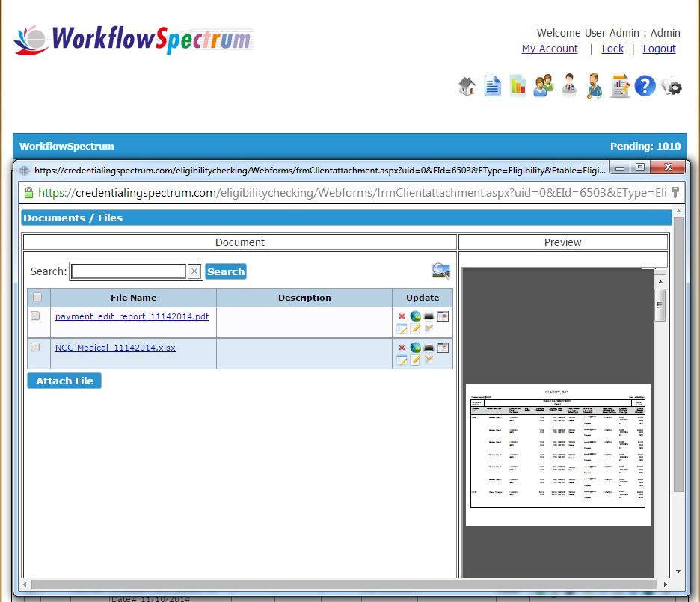Image resolution: width=700 pixels, height=602 pixels.
Task: Open the Help question mark icon
Action: 645,86
